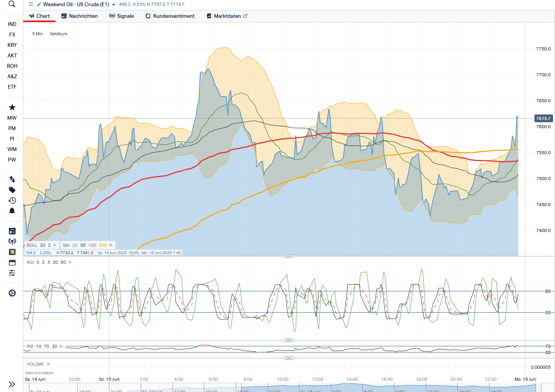
Task: Click Marktdaten external link icon
Action: (x=245, y=16)
